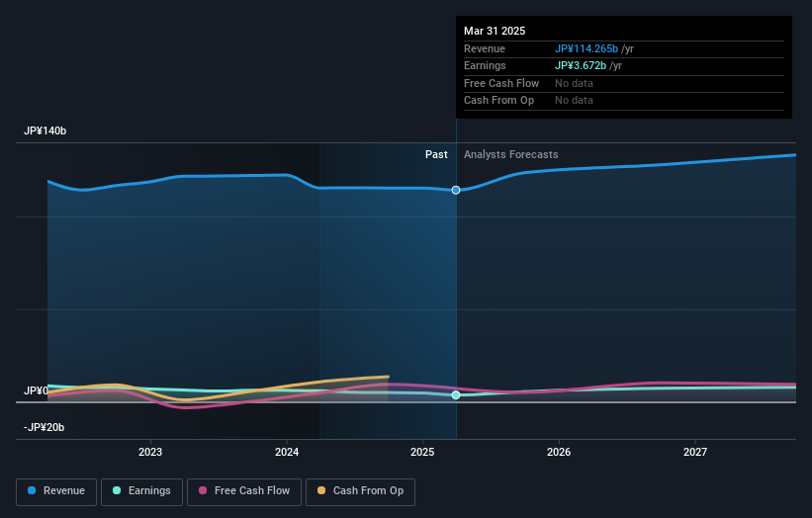Click the 2024 x-axis label
Screen dimensions: 812x518
[287, 452]
